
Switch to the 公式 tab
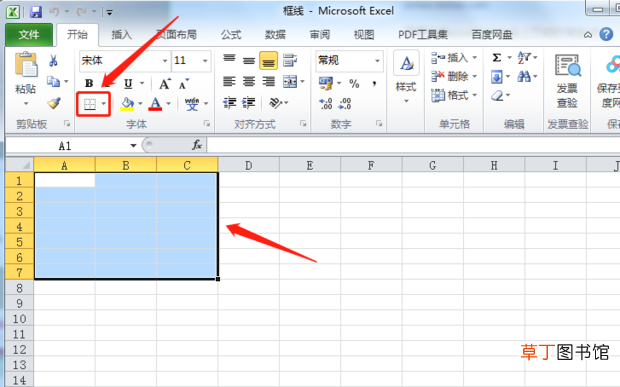coord(231,35)
